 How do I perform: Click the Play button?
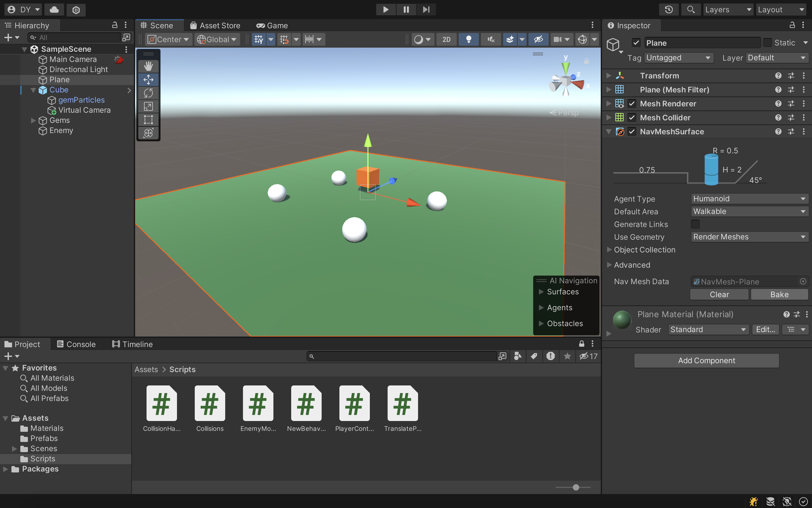coord(385,10)
